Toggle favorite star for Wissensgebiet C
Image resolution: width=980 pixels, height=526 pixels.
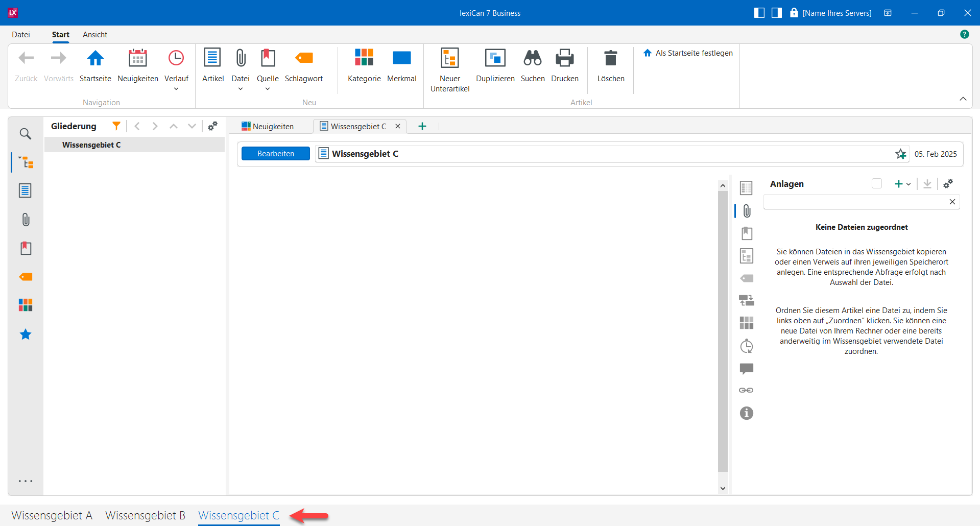coord(900,154)
